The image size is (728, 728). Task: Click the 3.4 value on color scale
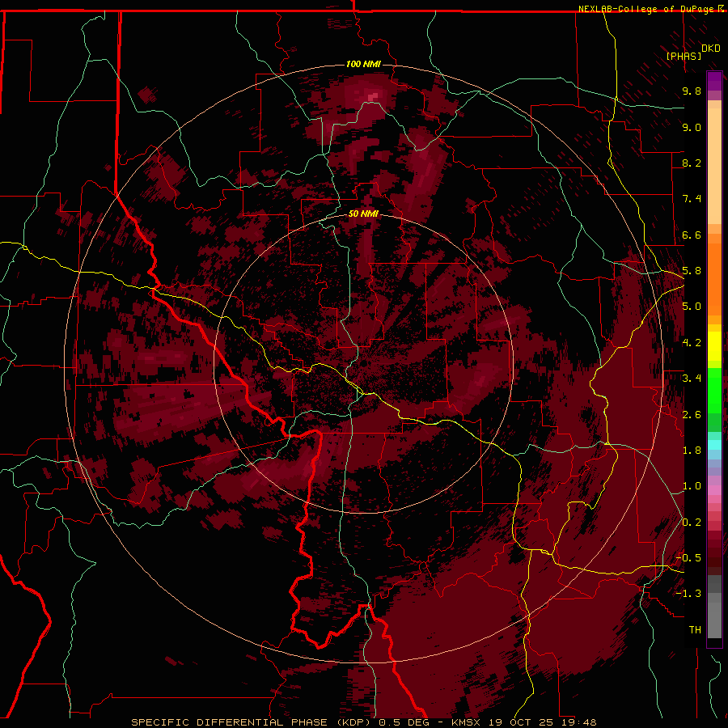692,379
